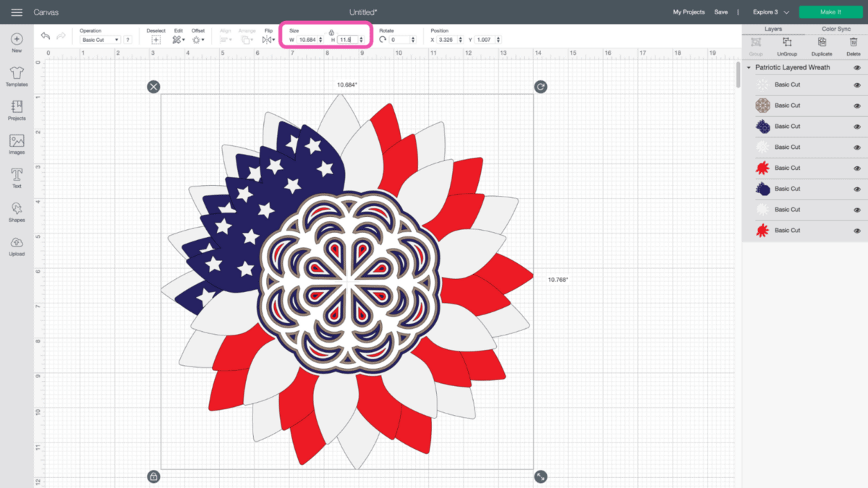868x488 pixels.
Task: Click the green Make It button
Action: (x=831, y=12)
